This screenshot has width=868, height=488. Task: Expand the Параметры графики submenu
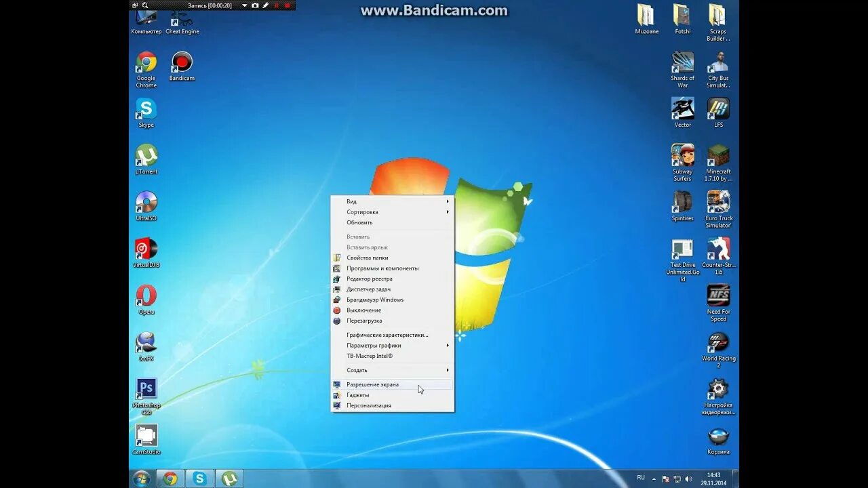(x=392, y=346)
